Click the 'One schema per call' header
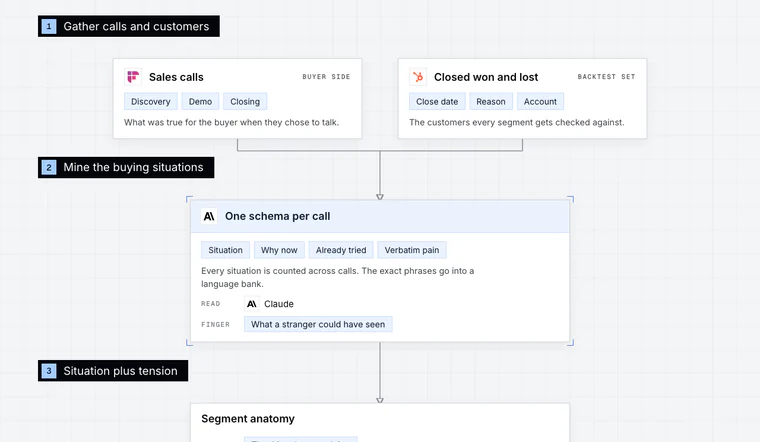Viewport: 760px width, 442px height. [277, 216]
